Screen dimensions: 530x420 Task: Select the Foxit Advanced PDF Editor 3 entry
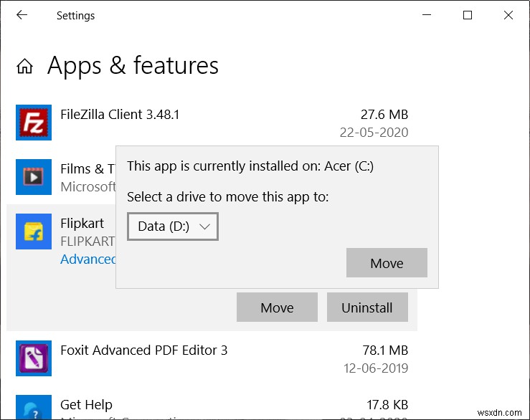point(212,358)
